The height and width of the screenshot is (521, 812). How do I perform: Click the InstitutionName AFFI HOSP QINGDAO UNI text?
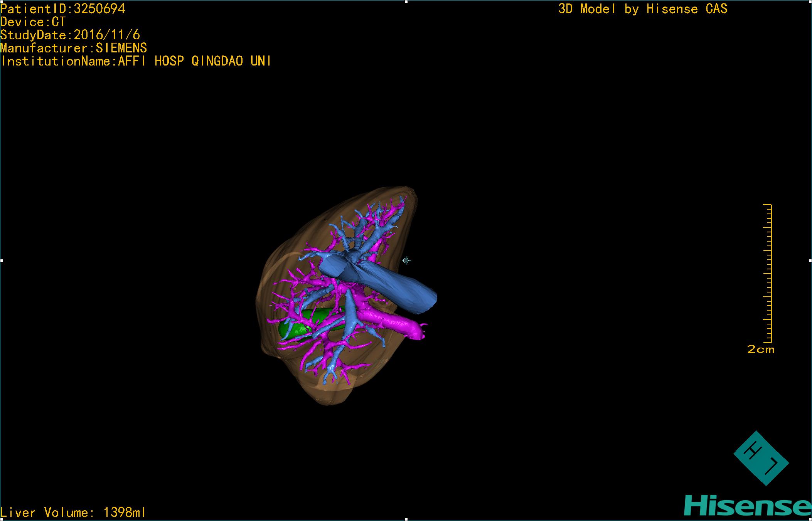coord(136,61)
